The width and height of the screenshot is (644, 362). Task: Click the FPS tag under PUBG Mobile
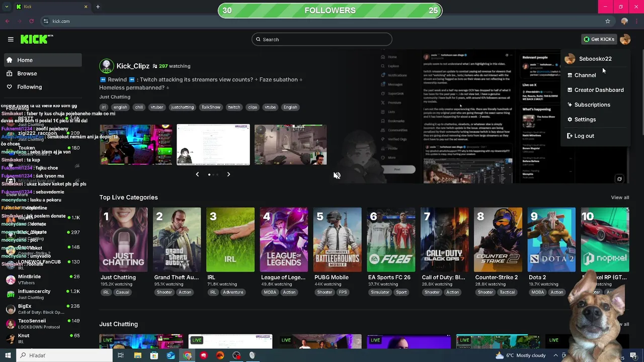click(x=343, y=292)
